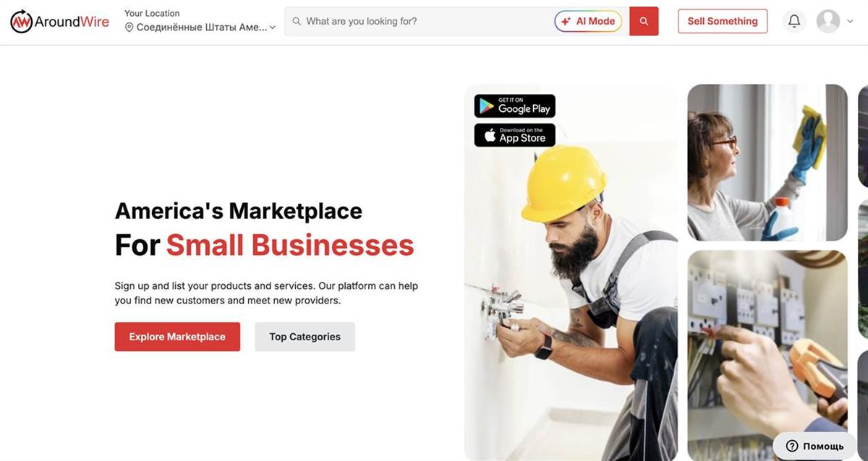Viewport: 868px width, 461px height.
Task: Open Top Categories
Action: pyautogui.click(x=305, y=337)
